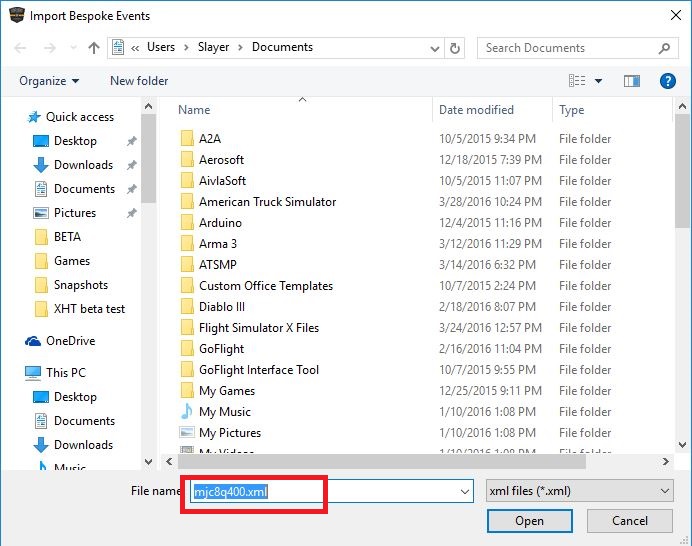Click the search magnifier icon
Image resolution: width=692 pixels, height=546 pixels.
click(x=664, y=47)
